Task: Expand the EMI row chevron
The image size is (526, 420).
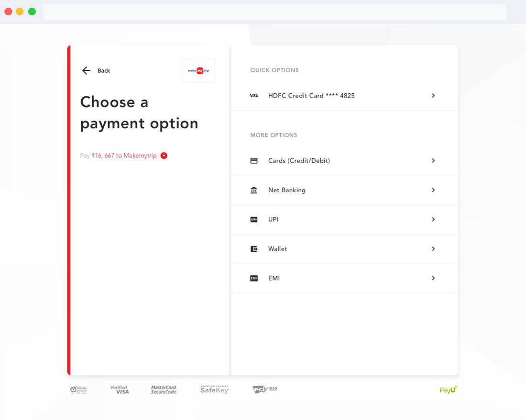Action: (x=433, y=278)
